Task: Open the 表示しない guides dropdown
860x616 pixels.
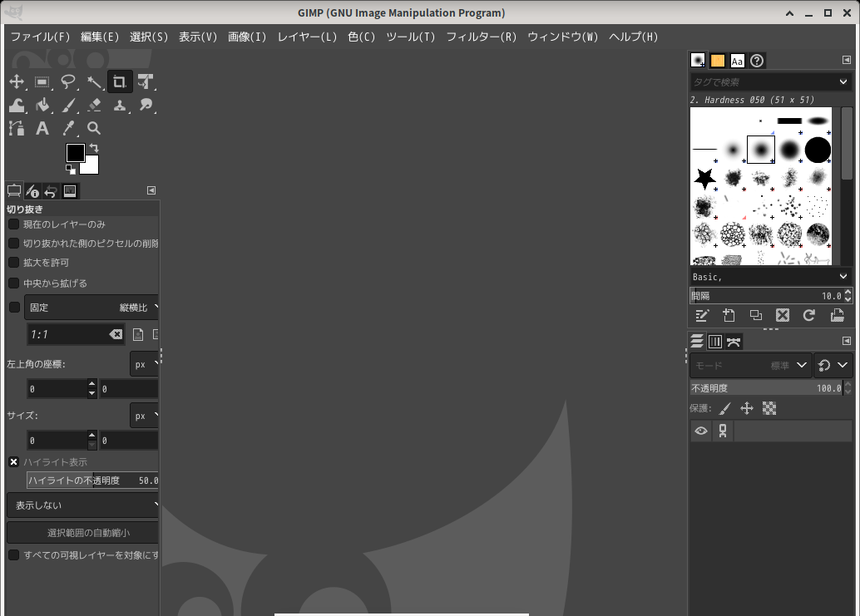Action: [83, 505]
